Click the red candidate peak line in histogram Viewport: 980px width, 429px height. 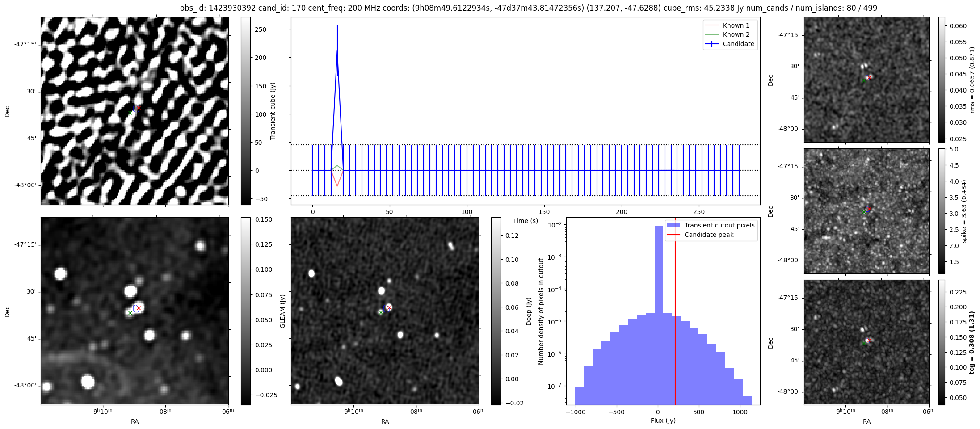[x=675, y=313]
